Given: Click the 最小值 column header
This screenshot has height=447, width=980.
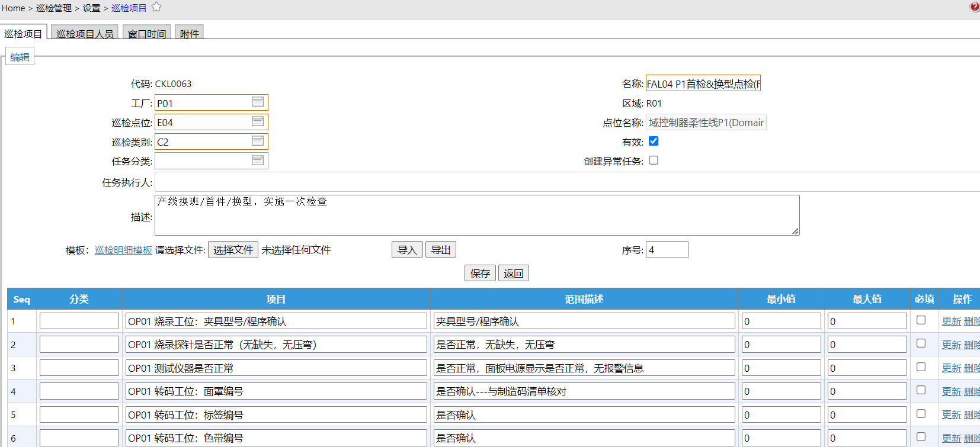Looking at the screenshot, I should [782, 299].
